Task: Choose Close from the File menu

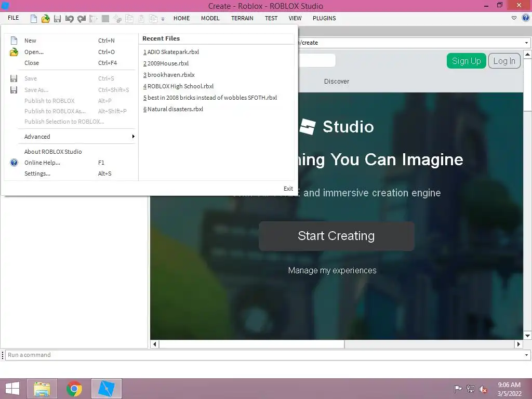Action: coord(71,63)
